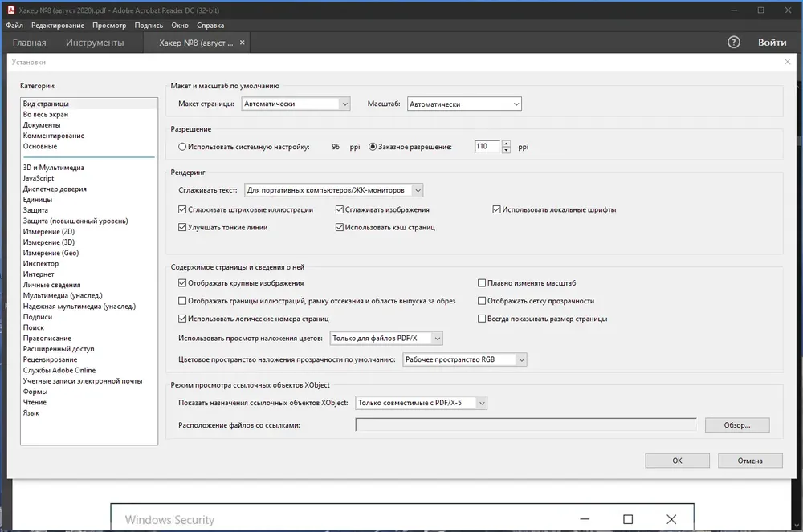Close the Хакер №8 document tab
This screenshot has width=803, height=532.
243,43
